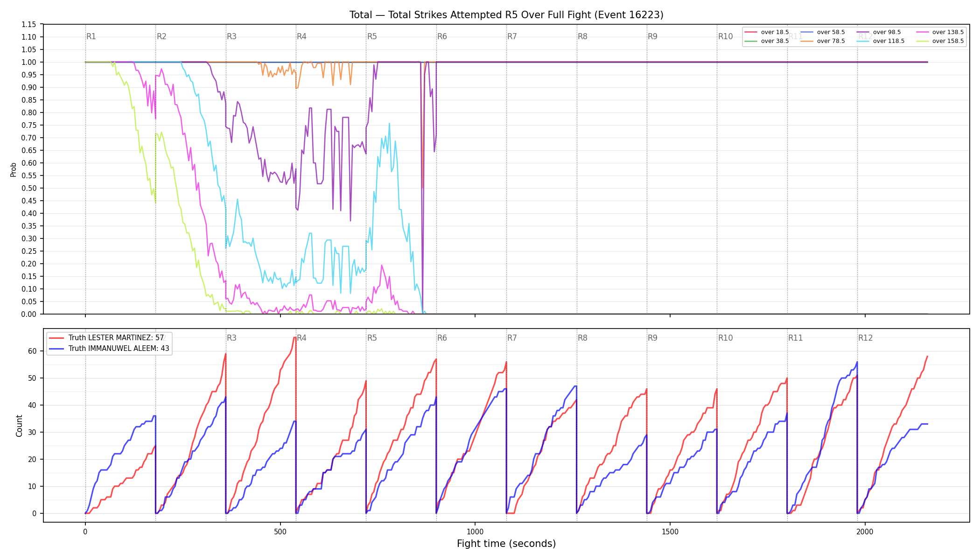Click the red line swatch beside LESTER MARTINEZ
The width and height of the screenshot is (980, 560).
[56, 338]
